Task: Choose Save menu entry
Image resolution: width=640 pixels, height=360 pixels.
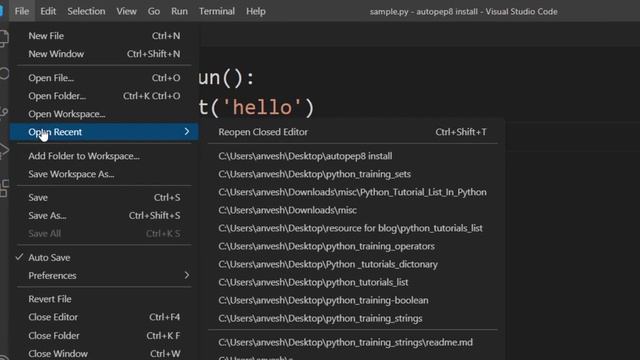Action: pos(104,198)
